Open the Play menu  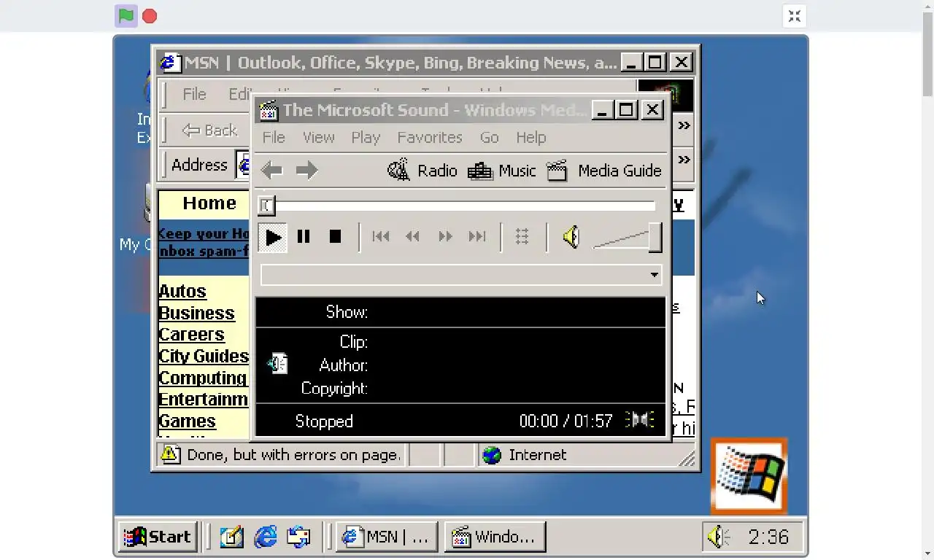tap(366, 137)
